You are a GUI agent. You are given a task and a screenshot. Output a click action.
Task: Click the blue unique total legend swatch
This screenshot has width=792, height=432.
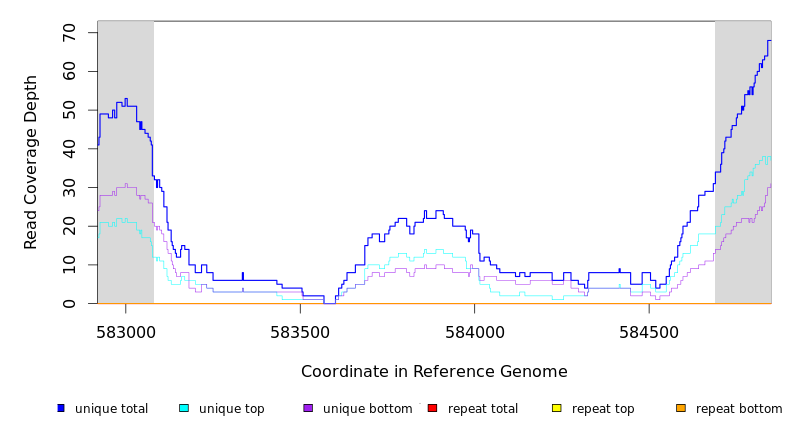tap(61, 408)
